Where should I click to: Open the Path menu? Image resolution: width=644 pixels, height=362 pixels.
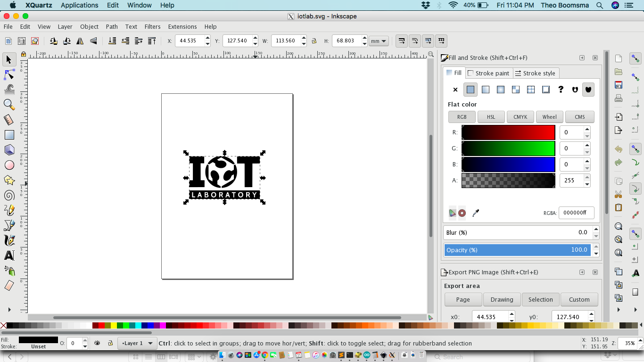tap(112, 27)
